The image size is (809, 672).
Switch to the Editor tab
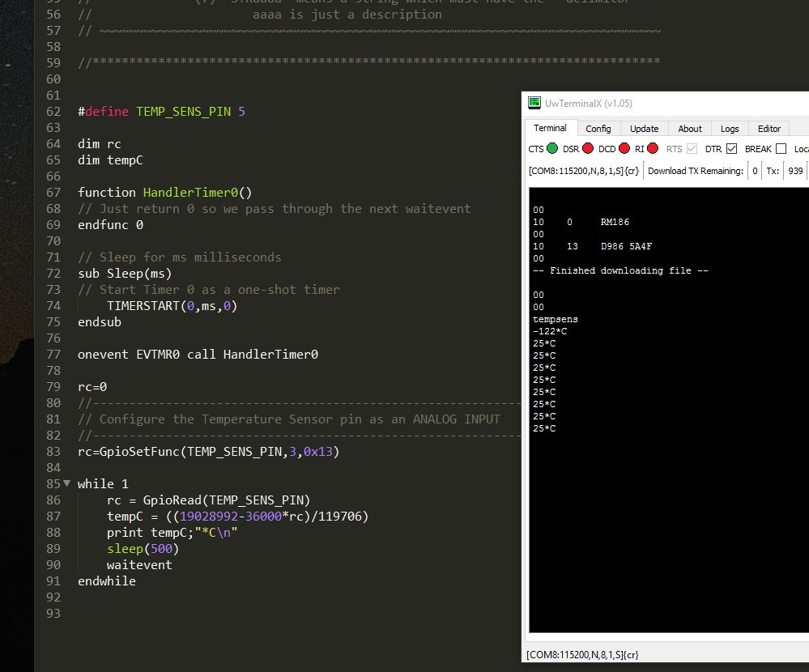click(x=769, y=129)
